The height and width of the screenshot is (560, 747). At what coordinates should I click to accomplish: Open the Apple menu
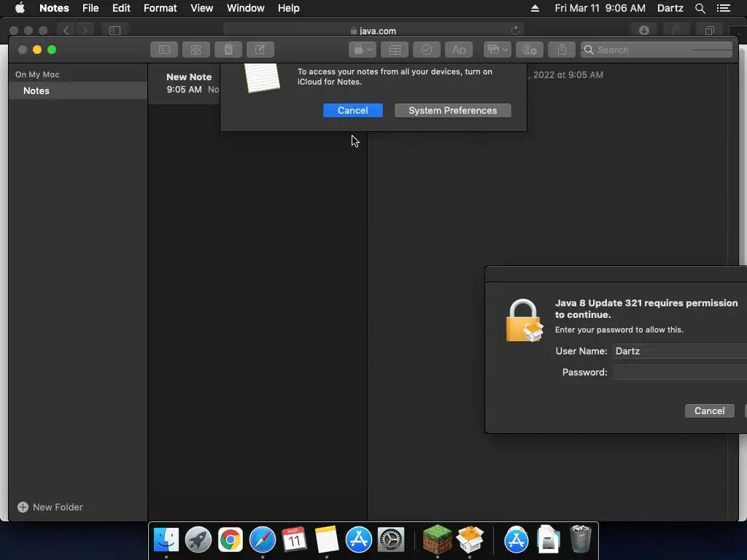pos(20,8)
